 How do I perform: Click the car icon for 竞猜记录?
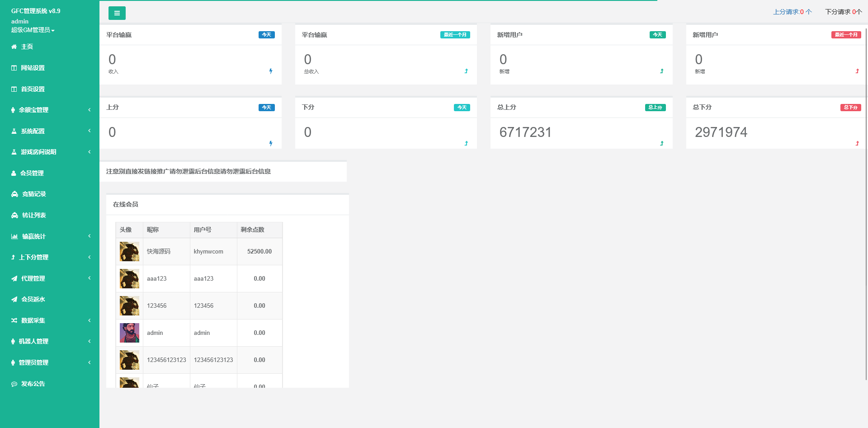14,194
